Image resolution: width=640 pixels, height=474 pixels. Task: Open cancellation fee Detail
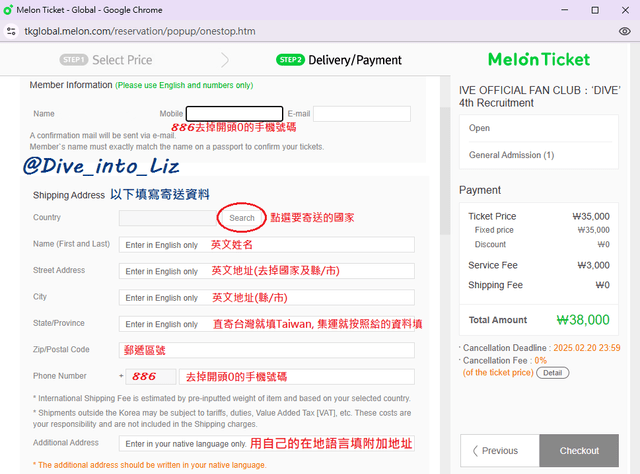click(x=552, y=372)
